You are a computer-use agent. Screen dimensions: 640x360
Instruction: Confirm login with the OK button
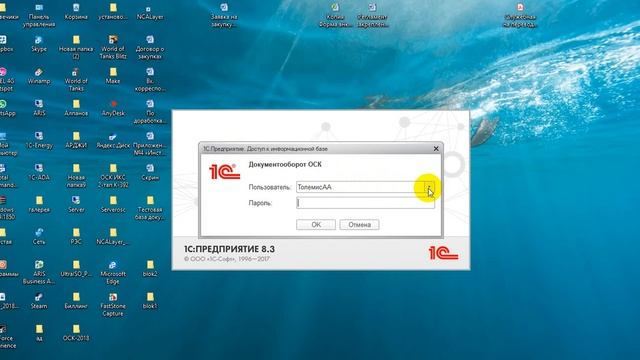pos(316,224)
